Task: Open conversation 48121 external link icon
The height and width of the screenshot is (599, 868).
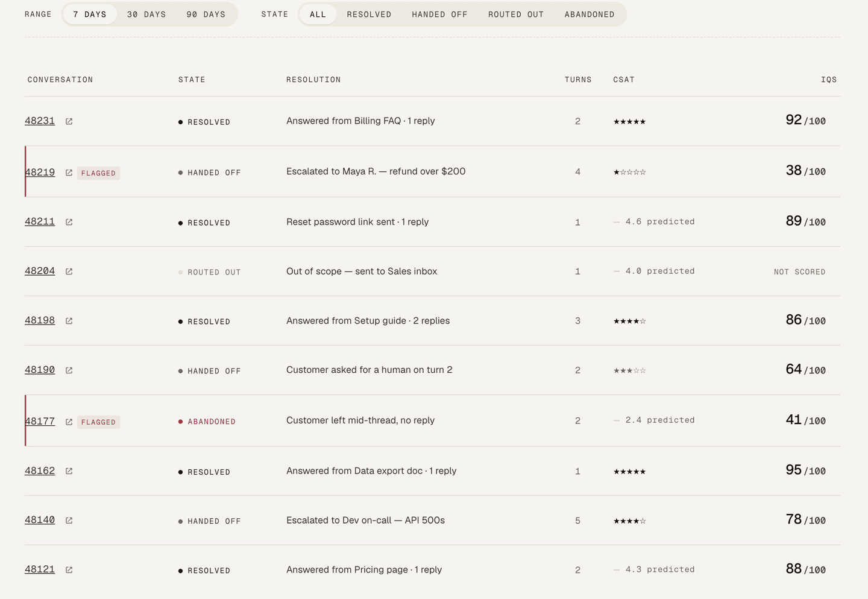Action: coord(69,570)
